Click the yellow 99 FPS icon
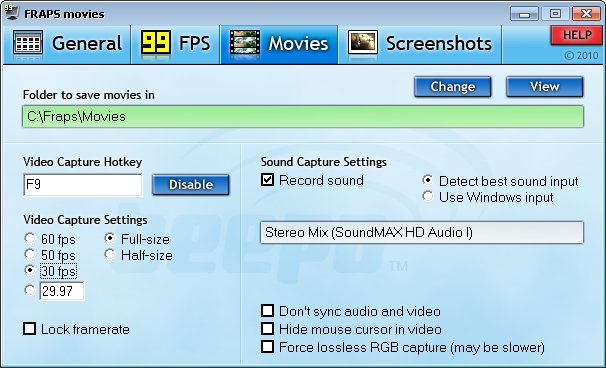This screenshot has width=606, height=368. point(155,43)
